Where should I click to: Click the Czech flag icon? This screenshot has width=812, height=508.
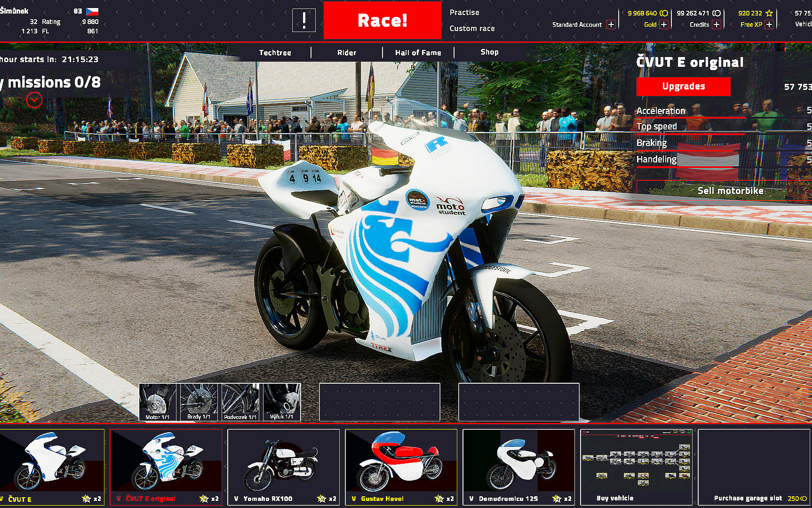(x=92, y=11)
